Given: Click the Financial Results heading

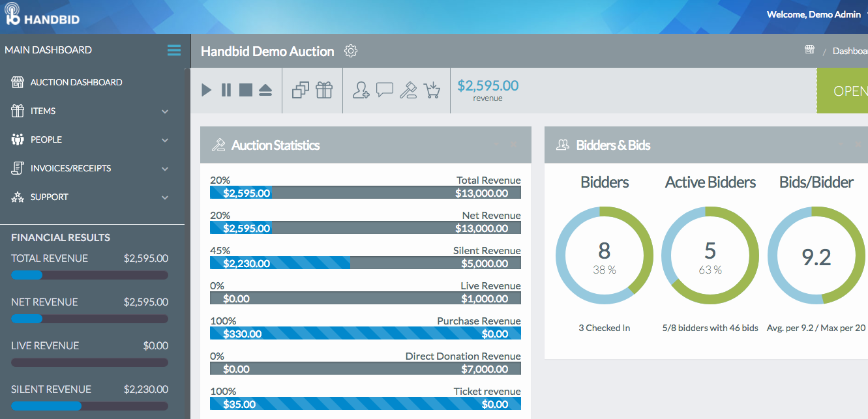Looking at the screenshot, I should tap(61, 237).
